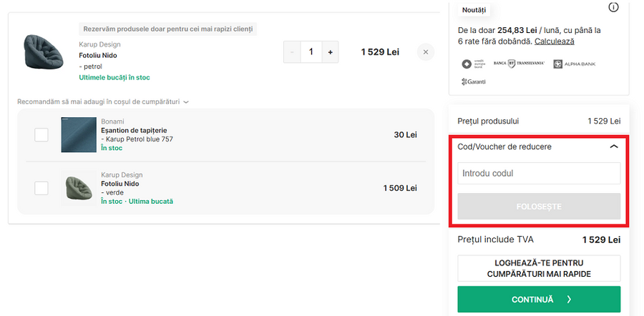Remove Fotoliu Nido petrol from cart
The height and width of the screenshot is (316, 644).
tap(426, 52)
